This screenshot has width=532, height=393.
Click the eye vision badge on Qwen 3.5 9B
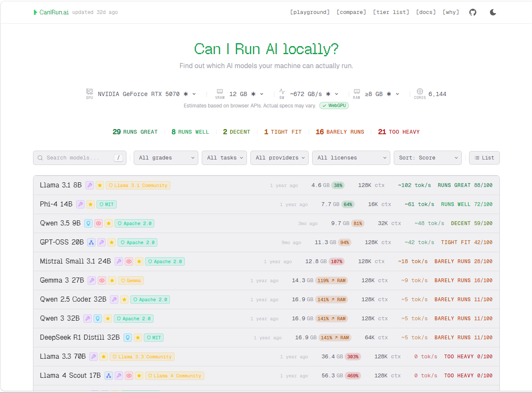pos(99,223)
